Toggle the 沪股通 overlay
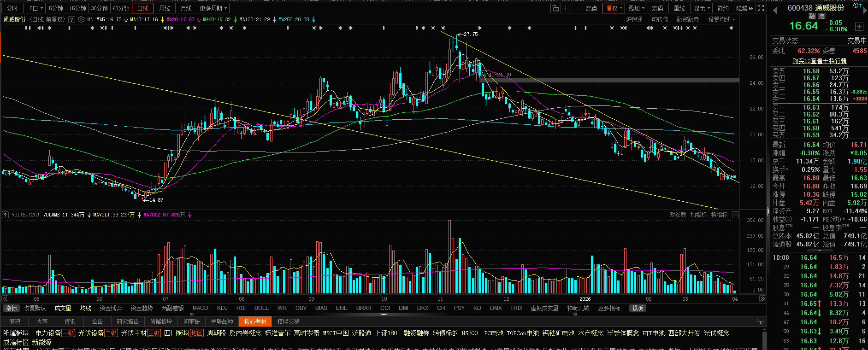The width and height of the screenshot is (868, 350). pos(634,19)
